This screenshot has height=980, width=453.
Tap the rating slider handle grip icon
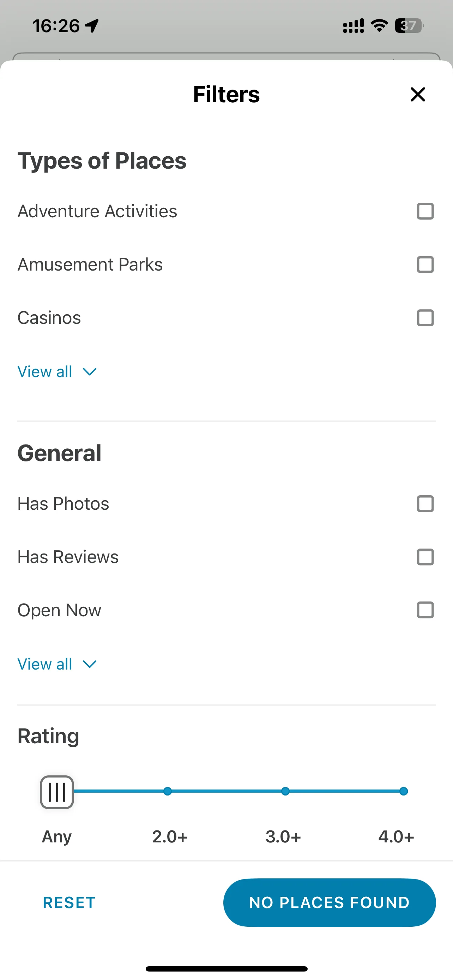pyautogui.click(x=57, y=792)
